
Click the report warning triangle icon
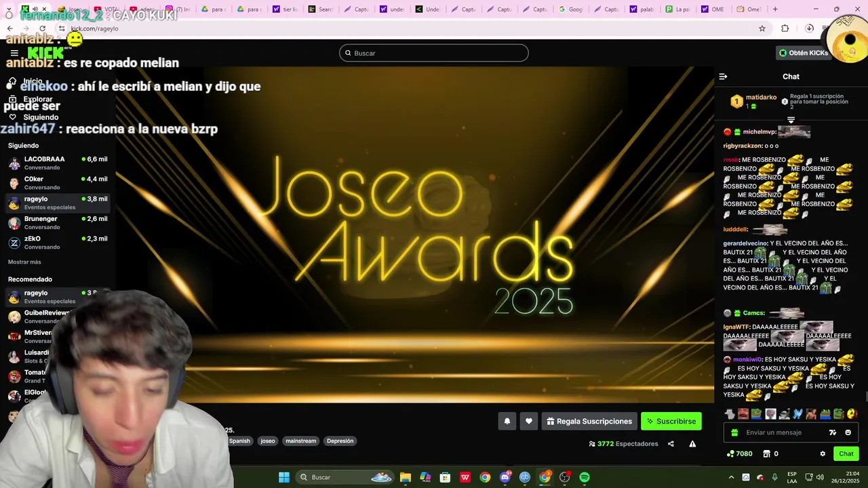click(x=692, y=444)
